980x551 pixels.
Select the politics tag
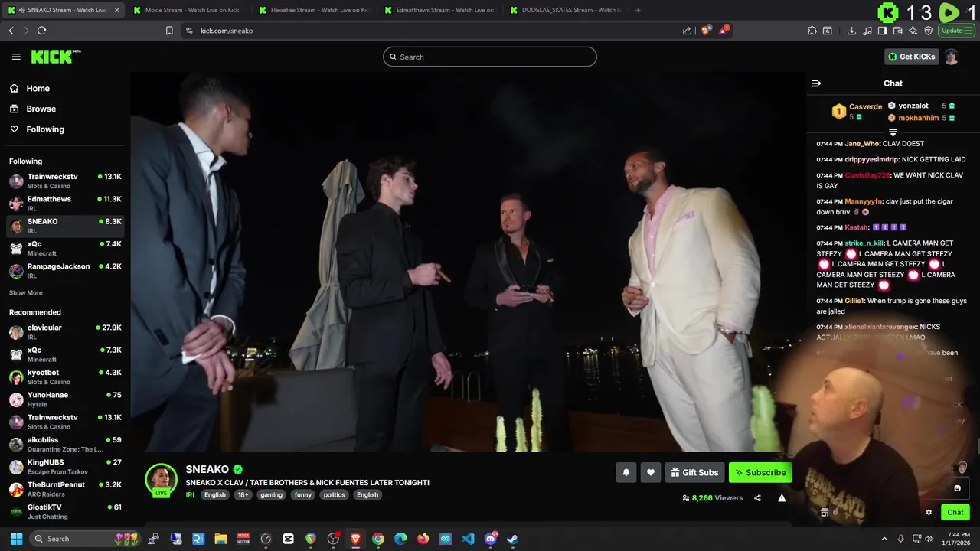334,495
